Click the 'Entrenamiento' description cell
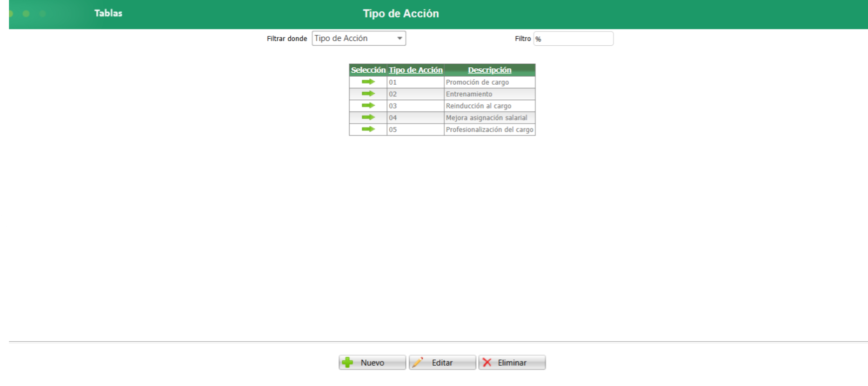The width and height of the screenshot is (868, 386). pyautogui.click(x=490, y=94)
